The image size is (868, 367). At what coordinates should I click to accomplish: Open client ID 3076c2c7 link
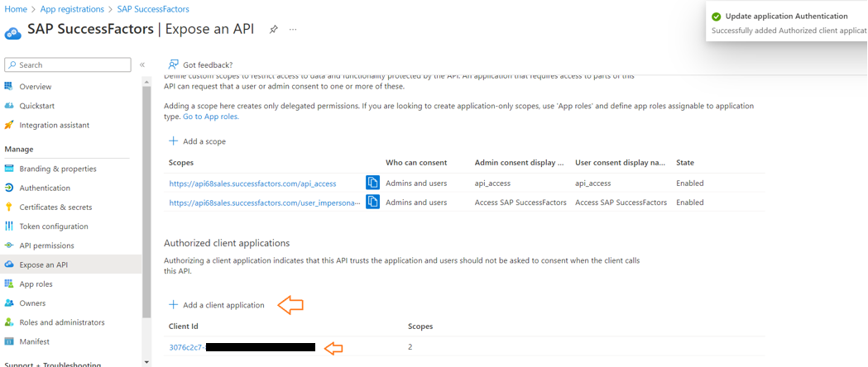[188, 347]
